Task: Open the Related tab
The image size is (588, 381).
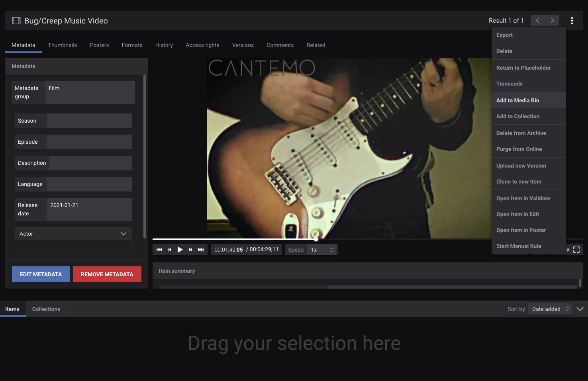Action: 316,45
